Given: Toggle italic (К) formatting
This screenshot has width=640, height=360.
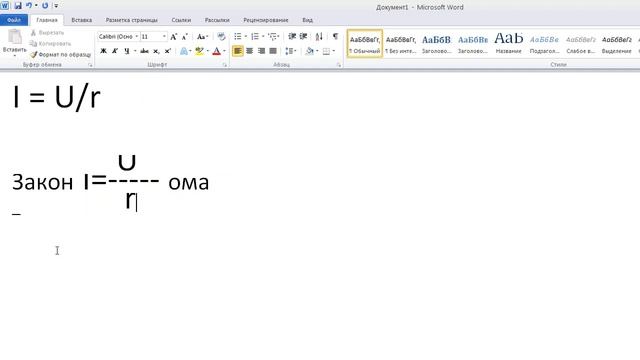Looking at the screenshot, I should [x=115, y=51].
